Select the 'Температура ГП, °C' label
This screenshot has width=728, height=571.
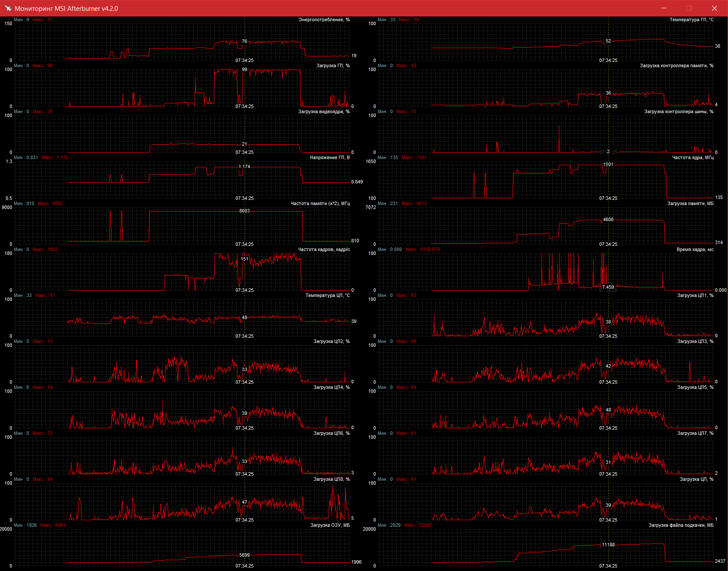692,20
